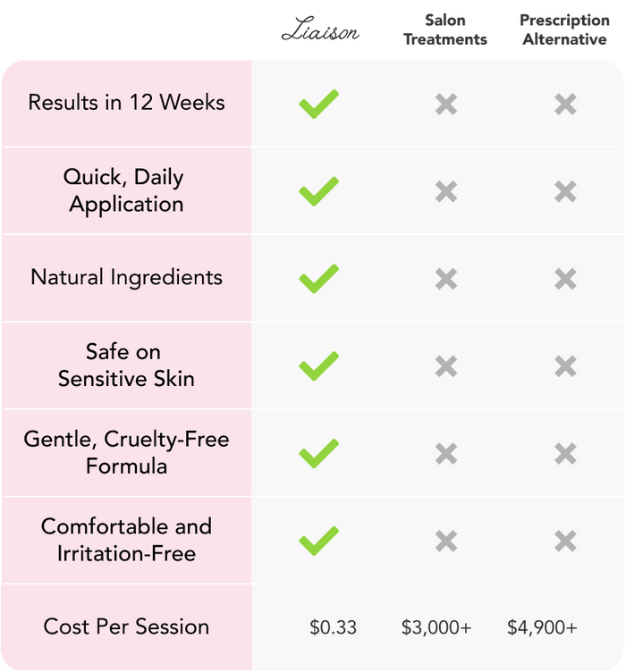Click Salon Treatments X for Safe on Sensitive Skin
Image resolution: width=626 pixels, height=672 pixels.
[x=446, y=366]
